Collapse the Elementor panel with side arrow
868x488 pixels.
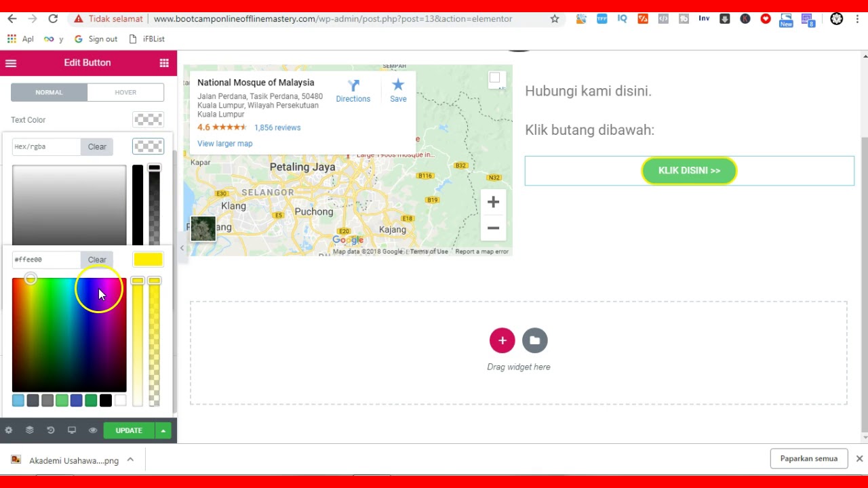182,248
